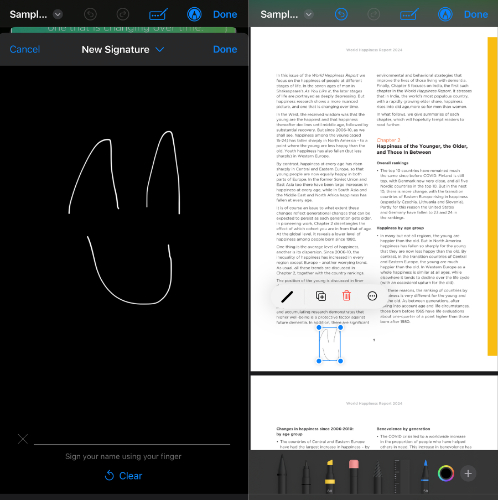The image size is (498, 500).
Task: Select the yellow highlighter tool
Action: coord(330,476)
